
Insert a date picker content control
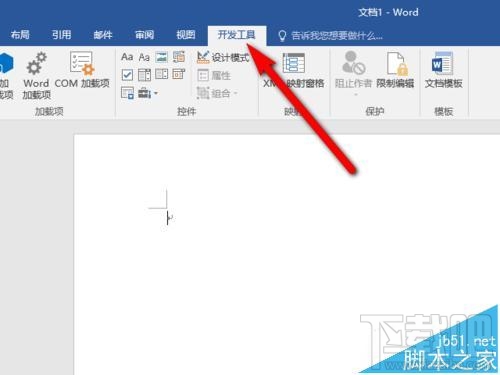pyautogui.click(x=179, y=74)
